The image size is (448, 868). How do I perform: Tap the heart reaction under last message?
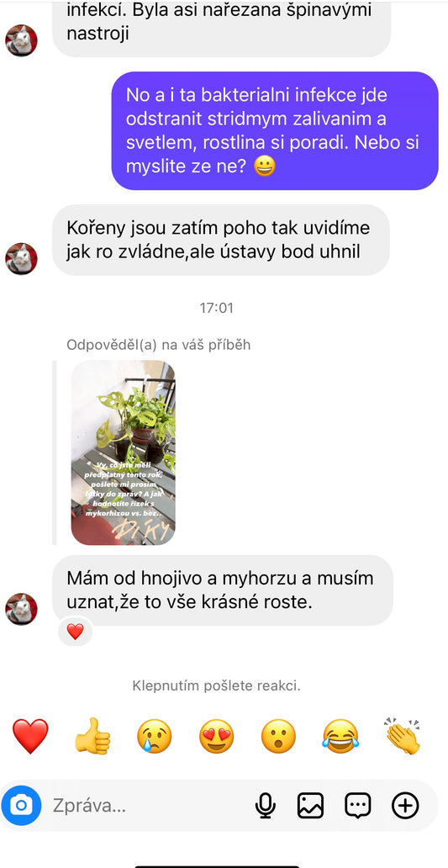tap(75, 632)
